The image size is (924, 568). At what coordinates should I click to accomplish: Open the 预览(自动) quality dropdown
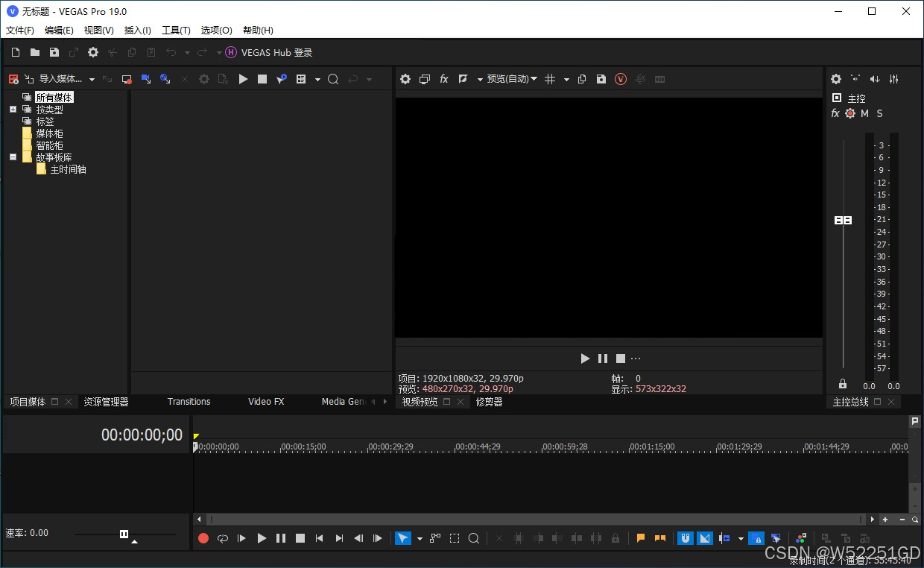click(x=512, y=79)
